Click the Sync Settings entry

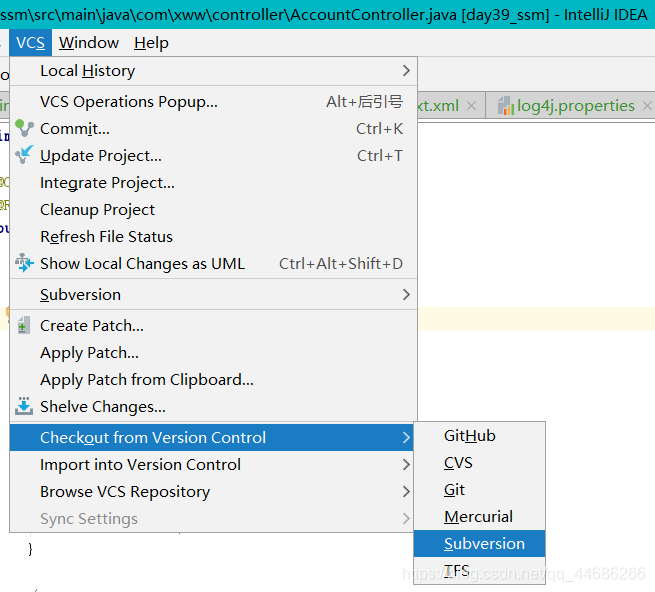(x=212, y=518)
